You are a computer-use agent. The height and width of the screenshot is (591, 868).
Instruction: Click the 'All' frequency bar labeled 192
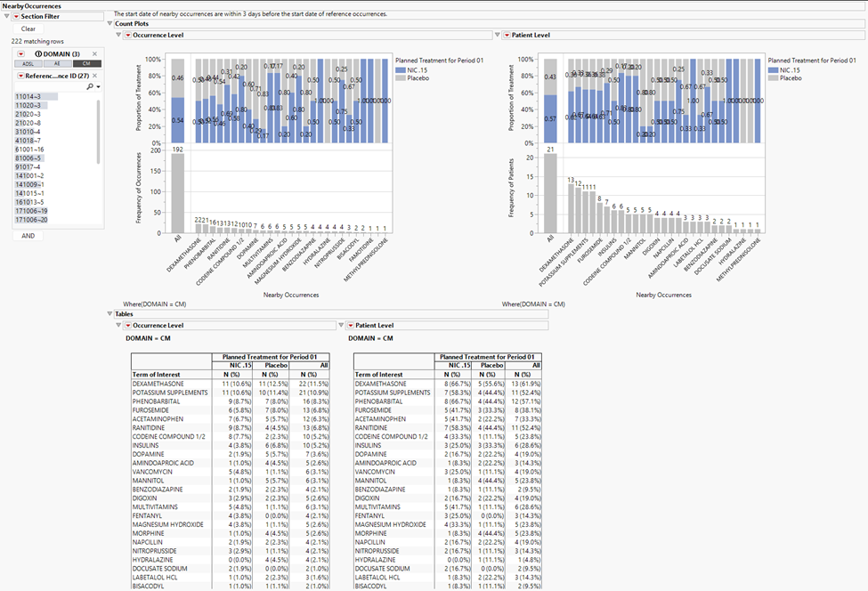click(178, 193)
